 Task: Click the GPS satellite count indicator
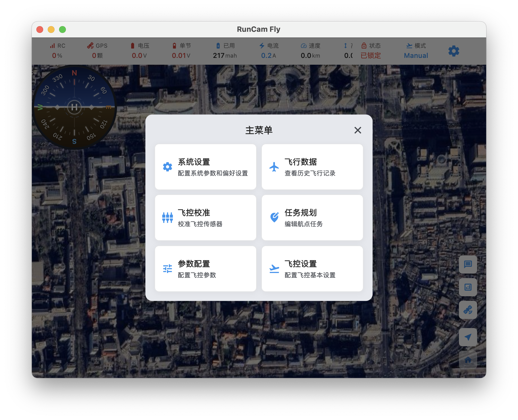97,51
